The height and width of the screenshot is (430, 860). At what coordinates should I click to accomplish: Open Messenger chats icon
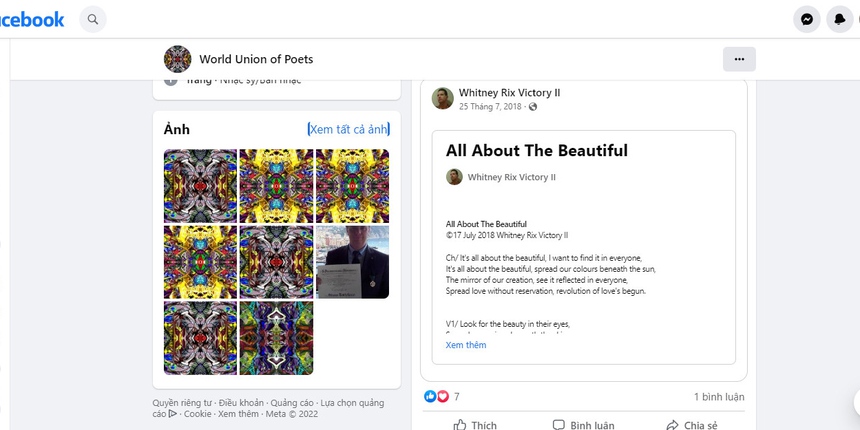807,19
